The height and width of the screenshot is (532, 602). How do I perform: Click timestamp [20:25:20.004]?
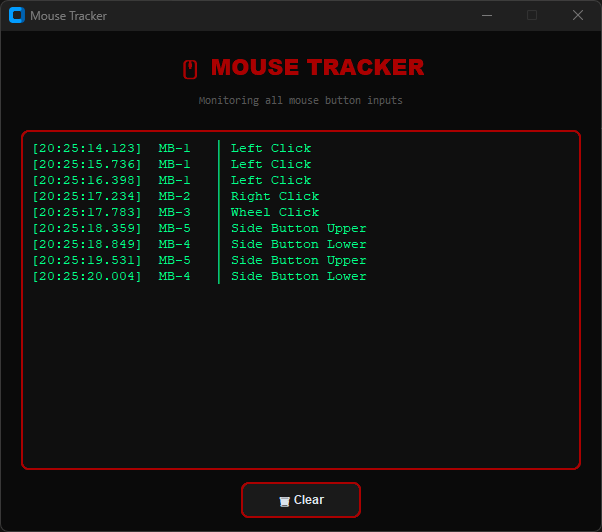(x=87, y=276)
